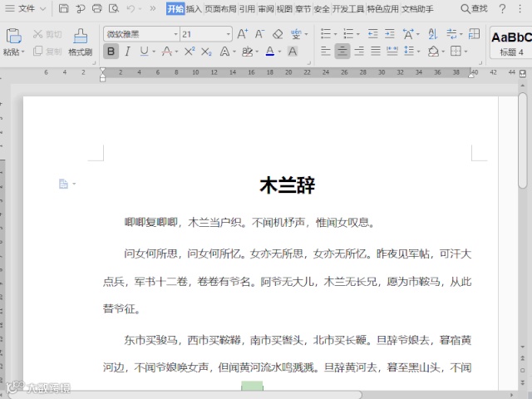Click the Sort A-Z icon
The image size is (532, 399).
pos(432,34)
